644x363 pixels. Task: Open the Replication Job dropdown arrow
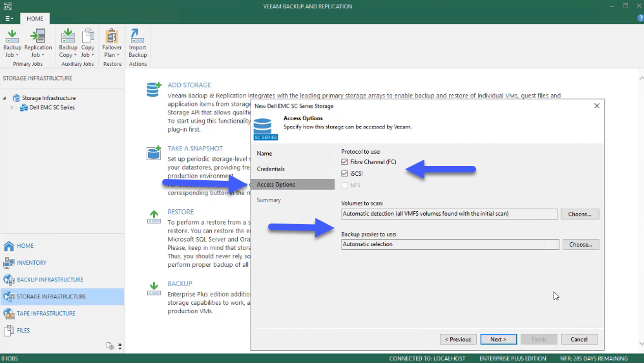43,55
